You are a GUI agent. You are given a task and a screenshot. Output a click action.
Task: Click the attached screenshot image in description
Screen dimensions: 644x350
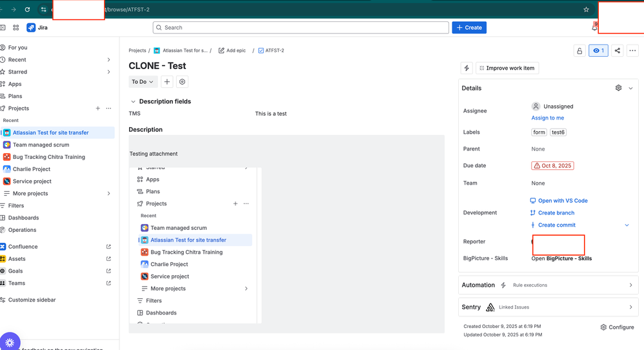(196, 245)
